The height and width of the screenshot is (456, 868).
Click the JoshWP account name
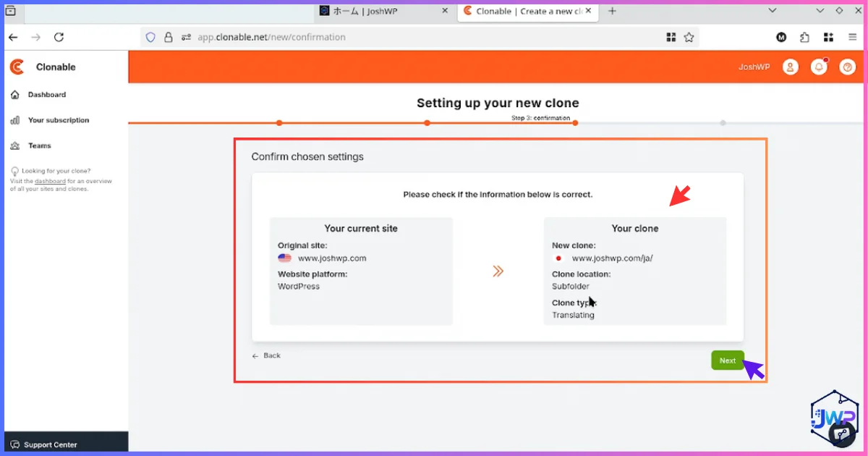(754, 67)
